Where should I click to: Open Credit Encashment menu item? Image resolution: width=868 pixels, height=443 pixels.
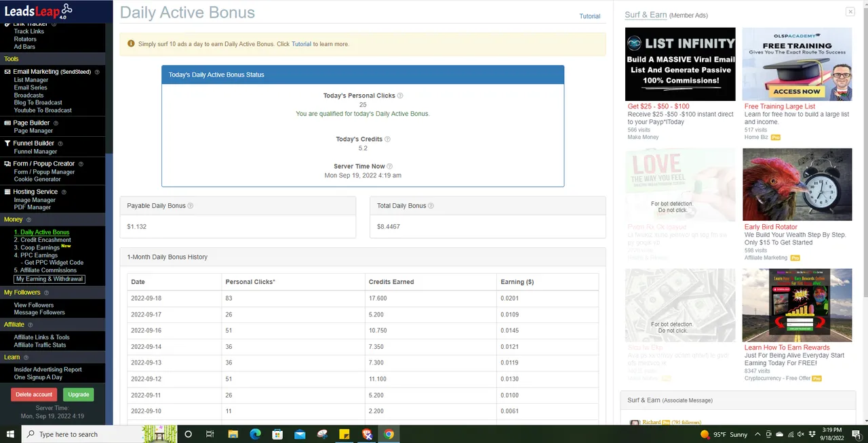click(x=42, y=240)
